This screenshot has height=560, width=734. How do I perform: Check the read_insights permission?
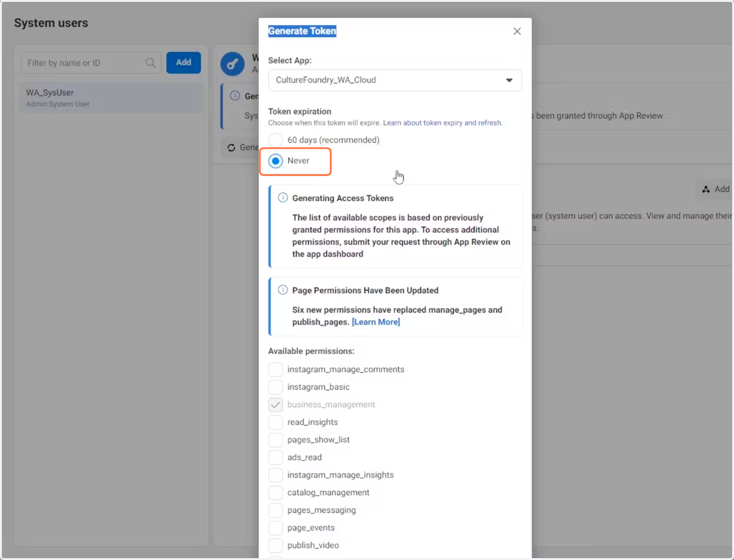[276, 422]
